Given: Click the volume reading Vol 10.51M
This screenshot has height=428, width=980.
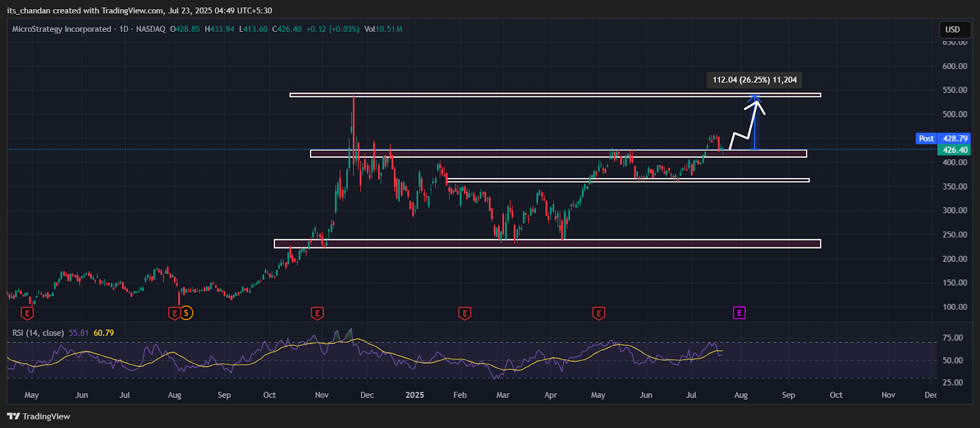Looking at the screenshot, I should (x=383, y=29).
